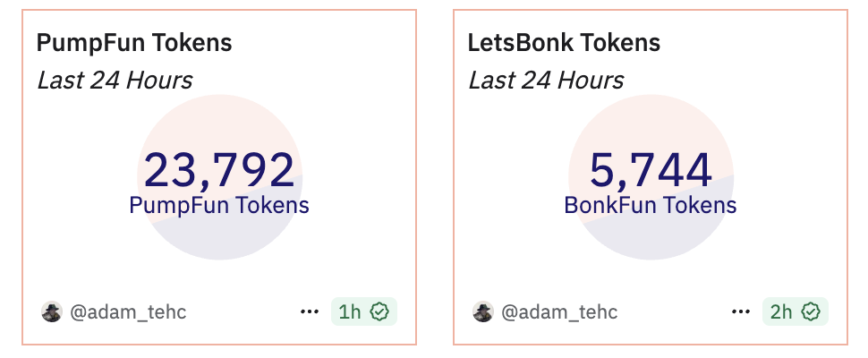Click the 5,744 counter value
Viewport: 868px width, 358px height.
point(651,170)
